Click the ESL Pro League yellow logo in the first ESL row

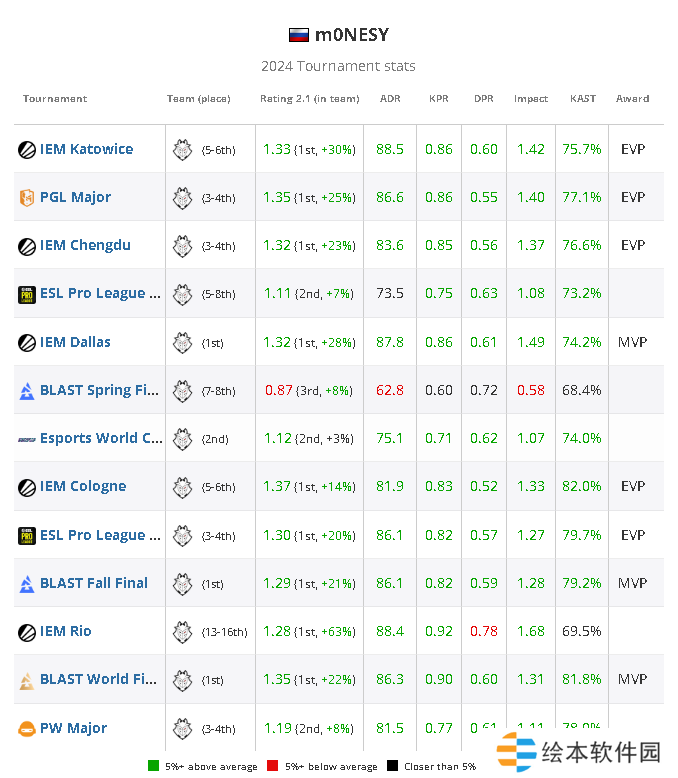pos(27,295)
